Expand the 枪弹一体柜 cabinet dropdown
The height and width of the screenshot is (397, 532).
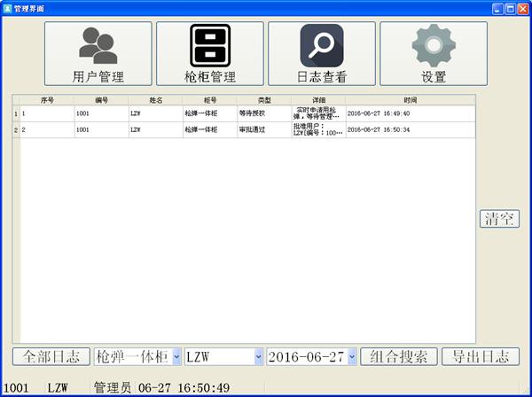click(176, 356)
